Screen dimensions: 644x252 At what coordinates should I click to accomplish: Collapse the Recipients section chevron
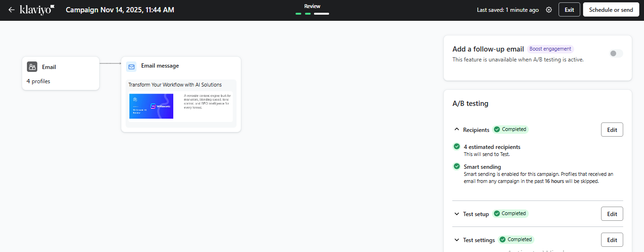(x=457, y=130)
